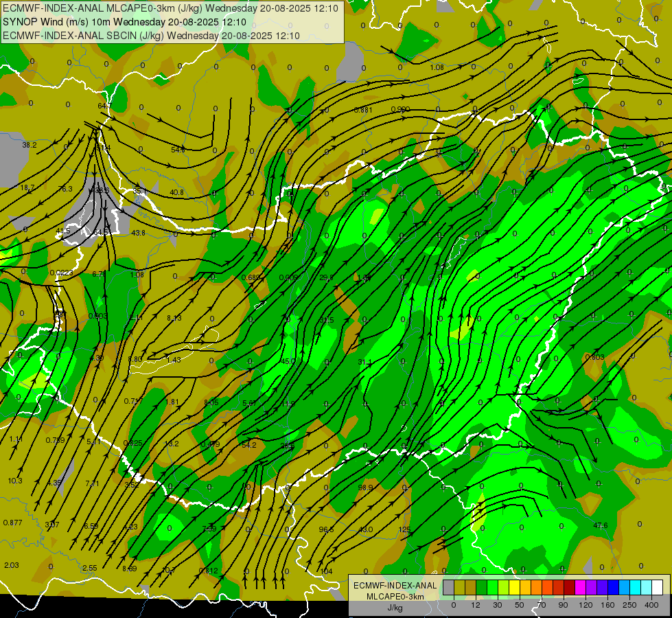This screenshot has width=672, height=618.
Task: Click the map value '125'
Action: tap(404, 529)
